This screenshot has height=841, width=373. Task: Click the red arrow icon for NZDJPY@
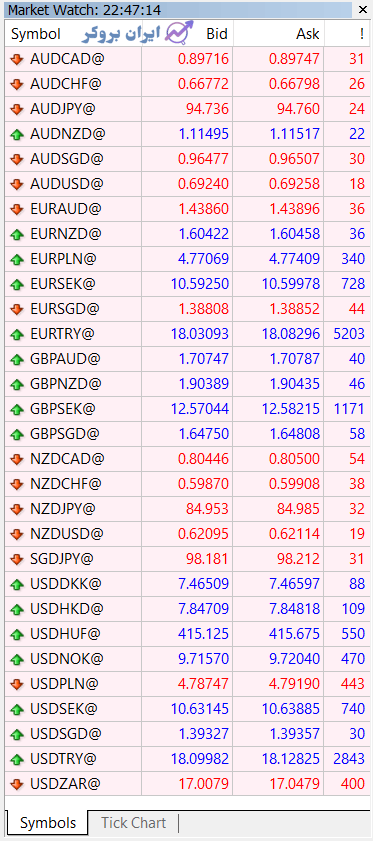coord(17,509)
